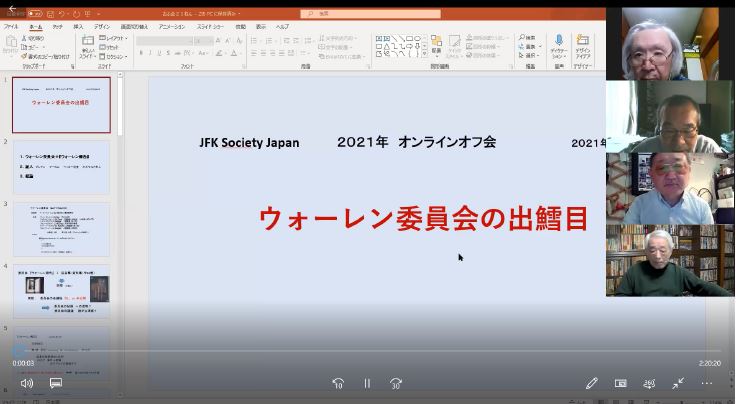Switch to the Insert (挿入) tab

pos(78,27)
